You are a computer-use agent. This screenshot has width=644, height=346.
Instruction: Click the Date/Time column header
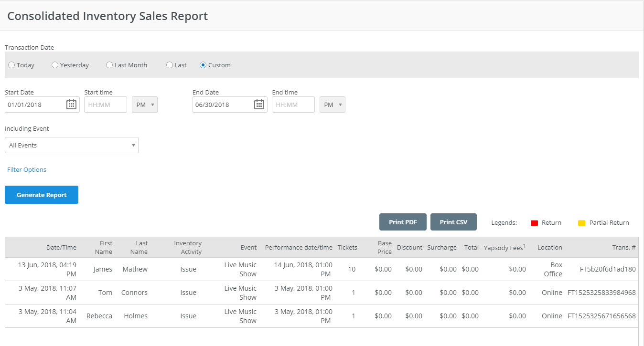tap(61, 247)
